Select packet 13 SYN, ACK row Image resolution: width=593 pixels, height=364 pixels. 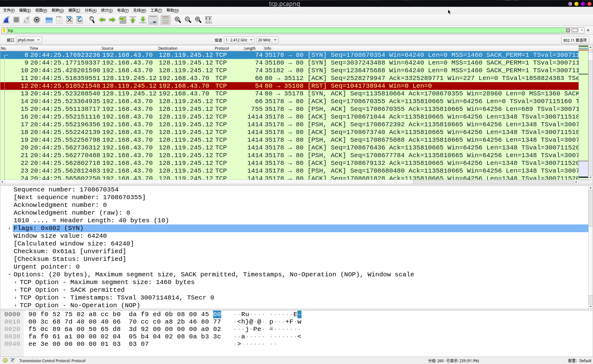(x=289, y=94)
